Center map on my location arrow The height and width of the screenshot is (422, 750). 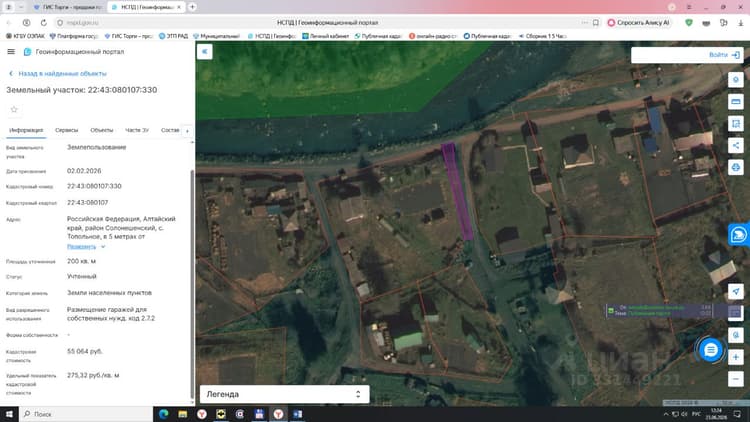click(736, 291)
